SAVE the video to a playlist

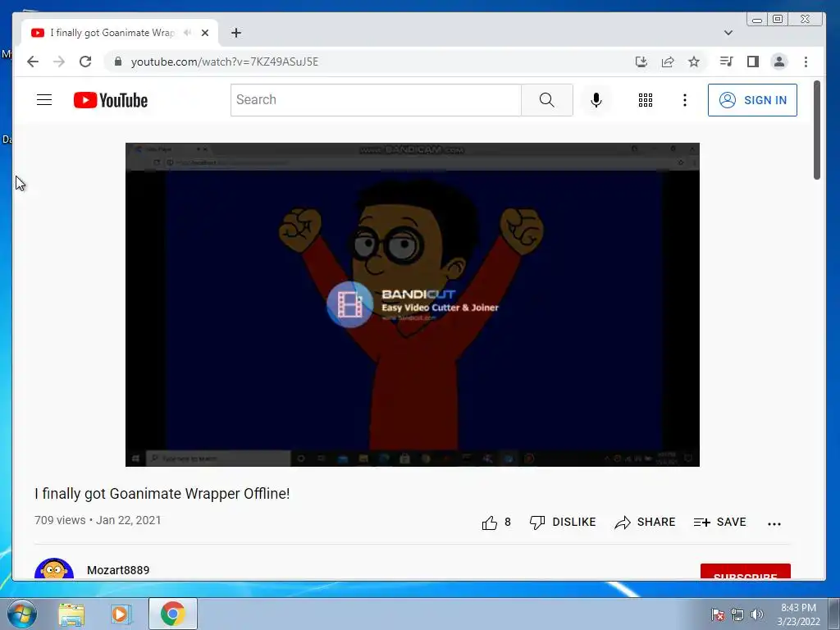[719, 523]
